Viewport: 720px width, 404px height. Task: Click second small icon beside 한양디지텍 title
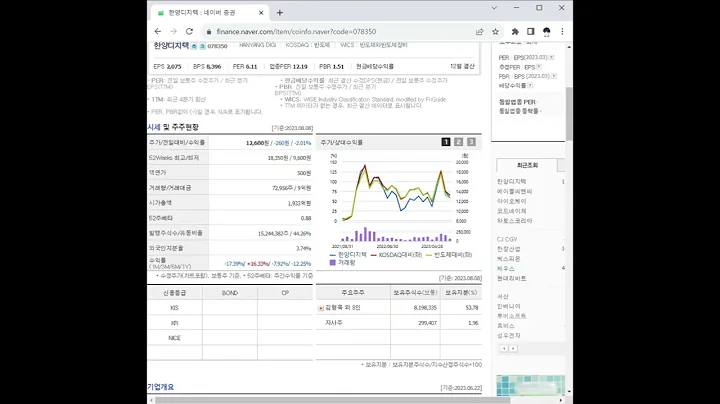[202, 46]
